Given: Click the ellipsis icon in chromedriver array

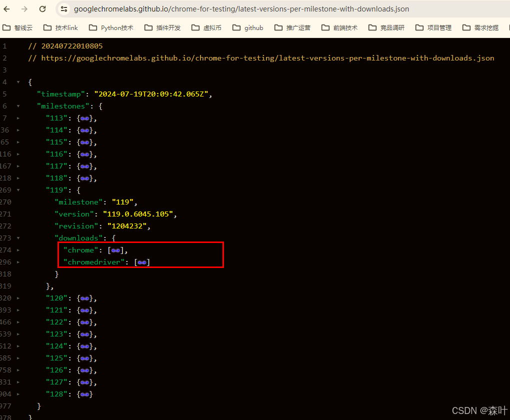Looking at the screenshot, I should (142, 262).
